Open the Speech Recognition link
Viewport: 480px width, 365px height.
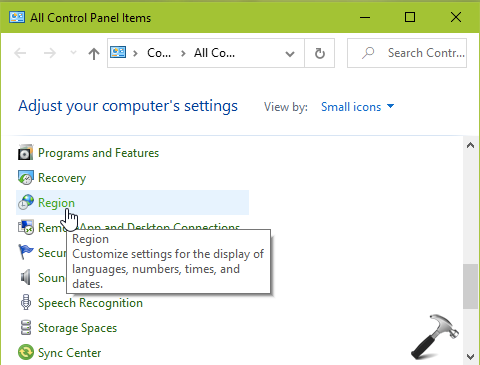[x=90, y=303]
